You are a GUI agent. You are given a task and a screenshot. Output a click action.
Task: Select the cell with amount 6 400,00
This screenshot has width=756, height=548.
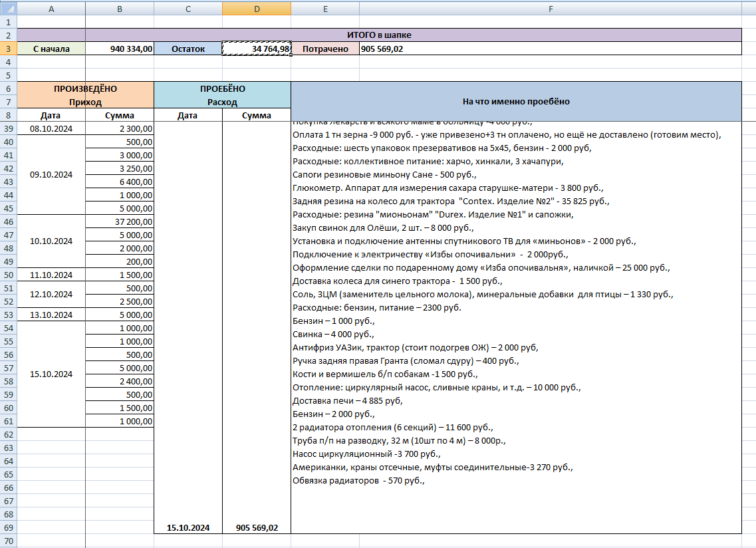click(120, 182)
